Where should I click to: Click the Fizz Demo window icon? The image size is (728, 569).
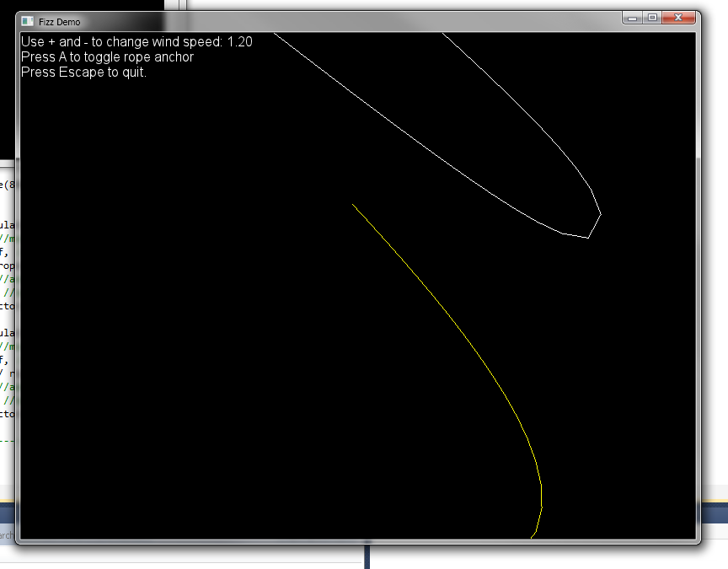tap(28, 21)
